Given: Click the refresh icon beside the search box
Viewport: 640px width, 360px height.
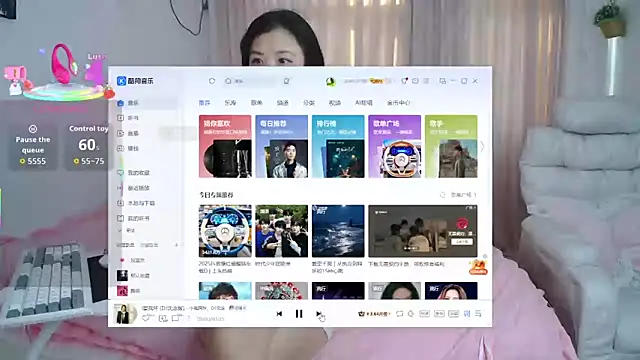Looking at the screenshot, I should [x=212, y=81].
